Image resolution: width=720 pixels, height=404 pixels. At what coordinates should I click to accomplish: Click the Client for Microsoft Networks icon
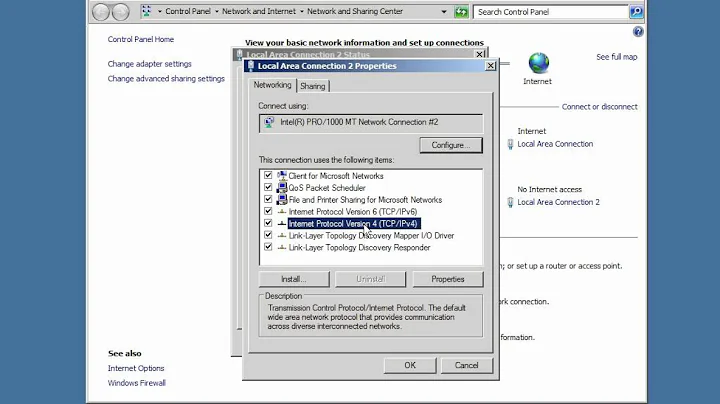(x=281, y=176)
